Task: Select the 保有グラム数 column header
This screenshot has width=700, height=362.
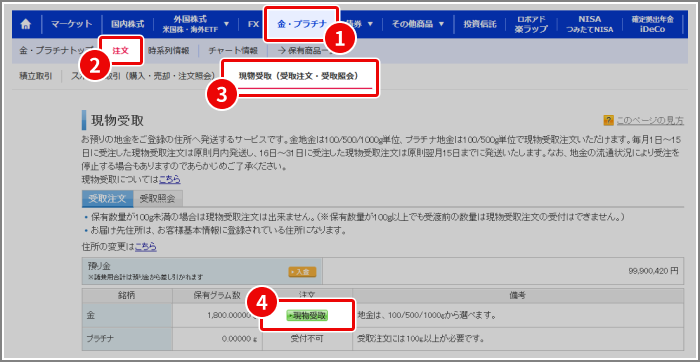Action: pyautogui.click(x=217, y=295)
